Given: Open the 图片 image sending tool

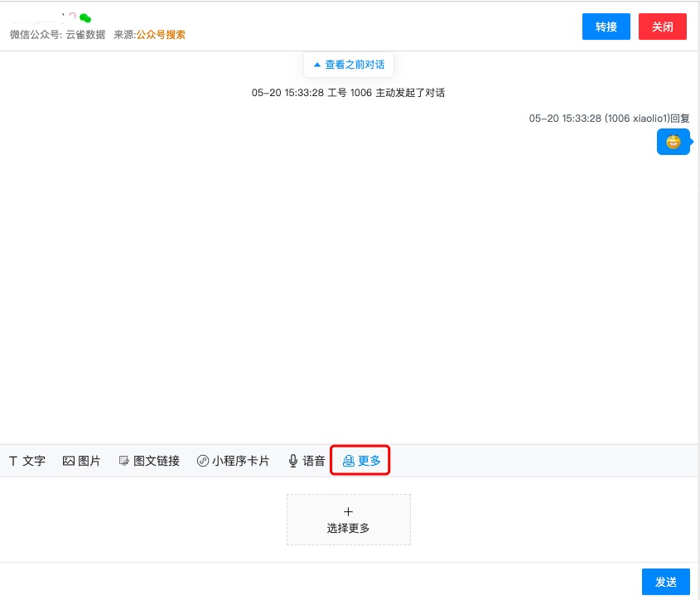Looking at the screenshot, I should 82,461.
